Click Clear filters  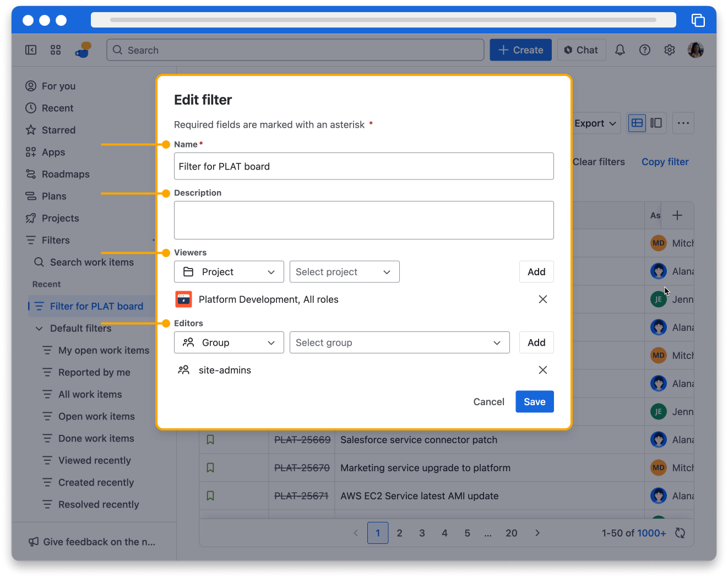click(x=599, y=162)
